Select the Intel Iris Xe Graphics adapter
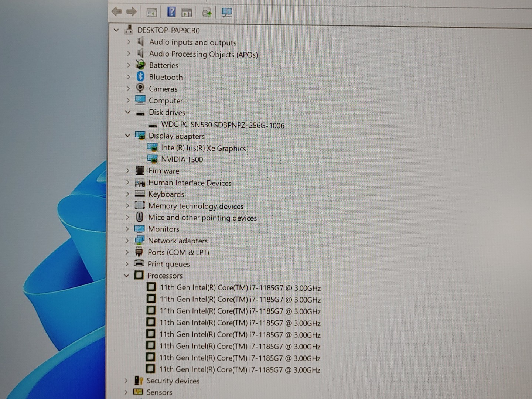This screenshot has height=399, width=532. tap(204, 148)
